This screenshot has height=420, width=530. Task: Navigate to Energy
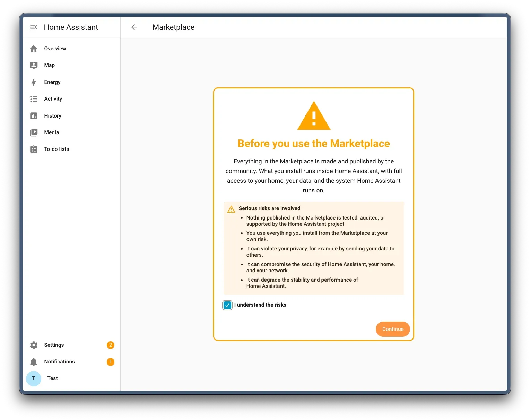click(72, 82)
